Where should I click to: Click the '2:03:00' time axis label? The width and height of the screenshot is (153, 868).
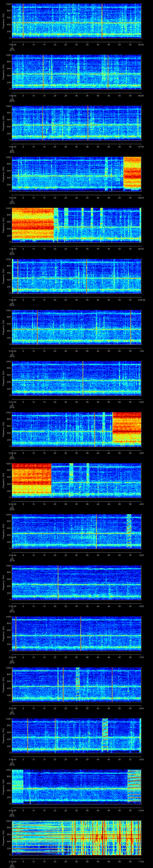(12, 504)
